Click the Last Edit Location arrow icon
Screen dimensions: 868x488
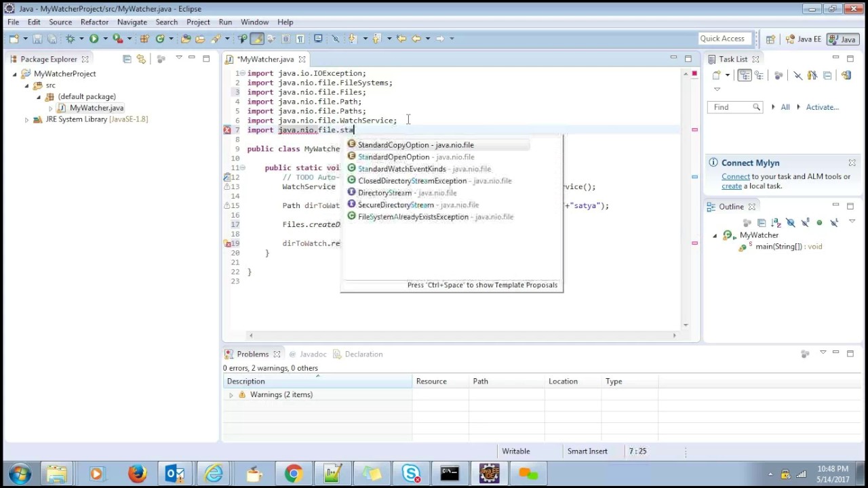[401, 39]
